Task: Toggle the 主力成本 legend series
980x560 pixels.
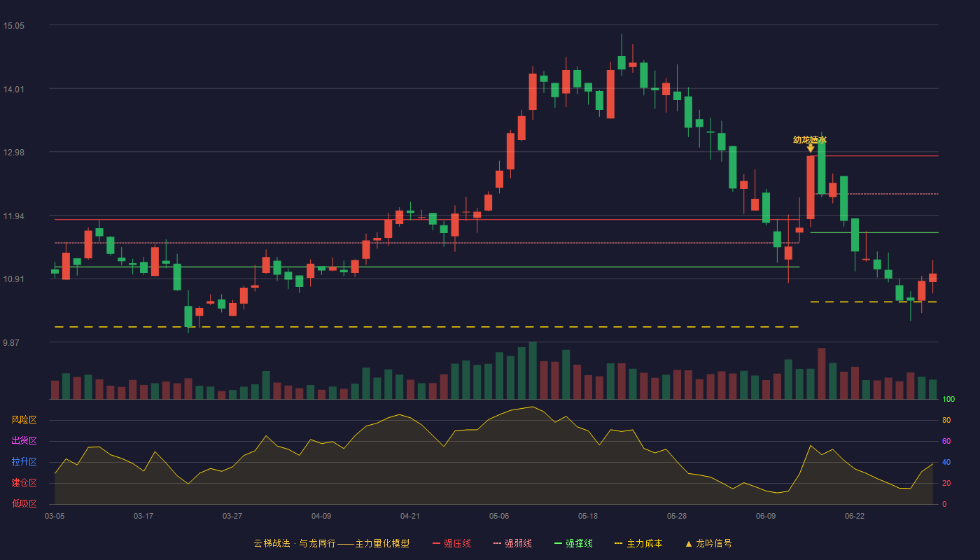Action: click(638, 543)
